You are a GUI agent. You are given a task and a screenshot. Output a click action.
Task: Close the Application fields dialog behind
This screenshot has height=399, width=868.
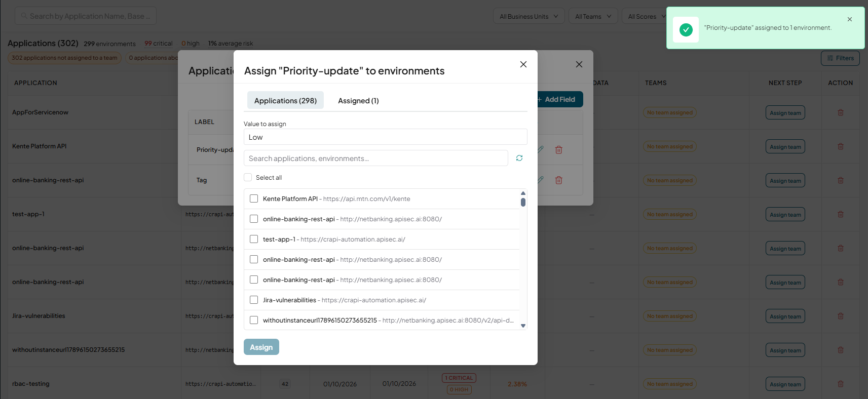pos(579,64)
